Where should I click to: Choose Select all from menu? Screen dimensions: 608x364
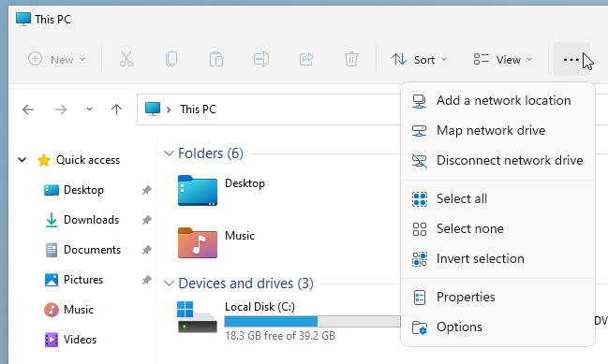click(x=497, y=199)
